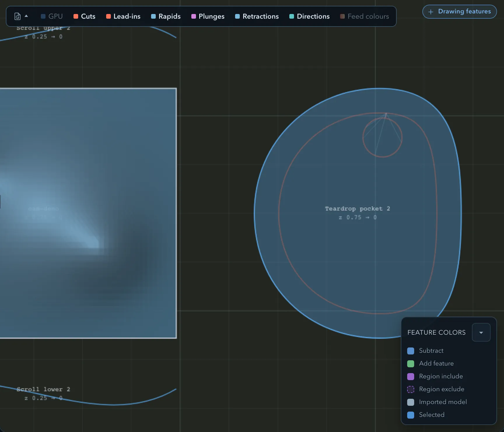
Task: Click the Drawing features button
Action: (459, 12)
